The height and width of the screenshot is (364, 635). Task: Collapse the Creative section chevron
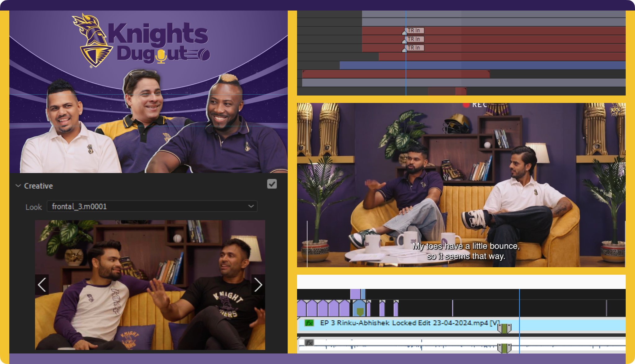click(18, 186)
